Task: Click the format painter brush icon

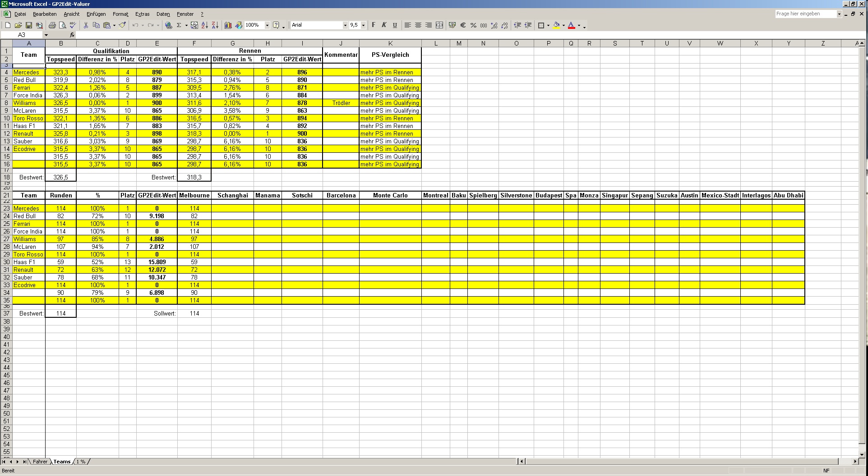Action: (122, 25)
